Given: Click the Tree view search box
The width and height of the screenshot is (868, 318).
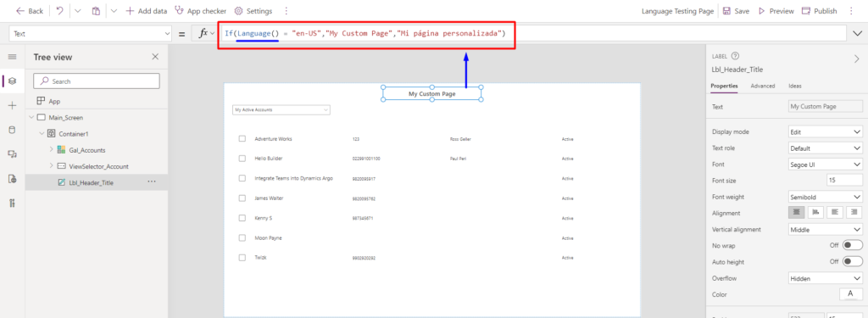Looking at the screenshot, I should point(97,81).
